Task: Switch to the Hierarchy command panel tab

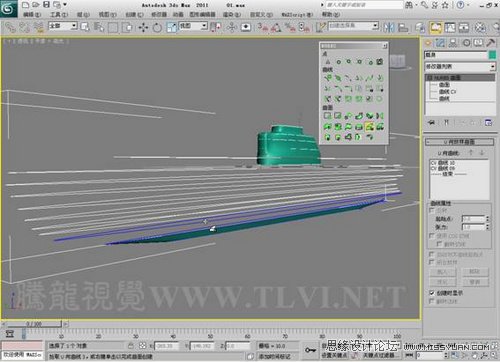Action: [x=453, y=43]
